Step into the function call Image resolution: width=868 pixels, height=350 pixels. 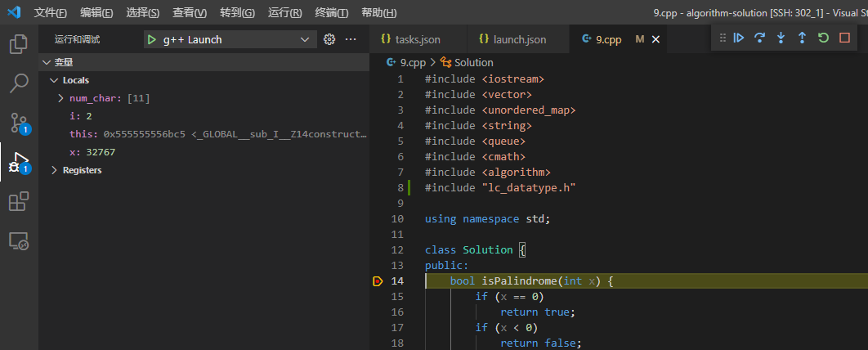point(781,38)
